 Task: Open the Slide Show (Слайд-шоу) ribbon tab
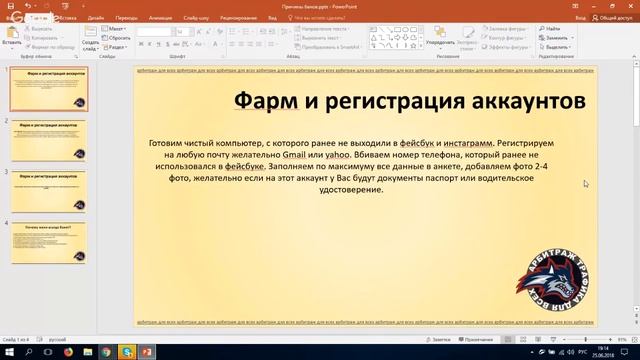(x=196, y=18)
